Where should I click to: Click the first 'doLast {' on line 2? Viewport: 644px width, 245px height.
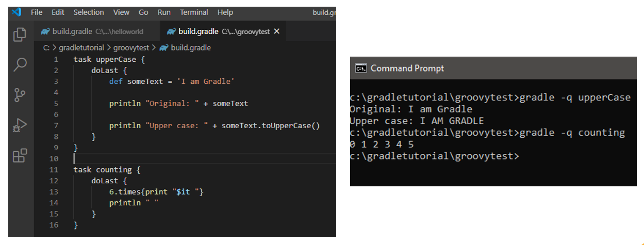(x=109, y=70)
